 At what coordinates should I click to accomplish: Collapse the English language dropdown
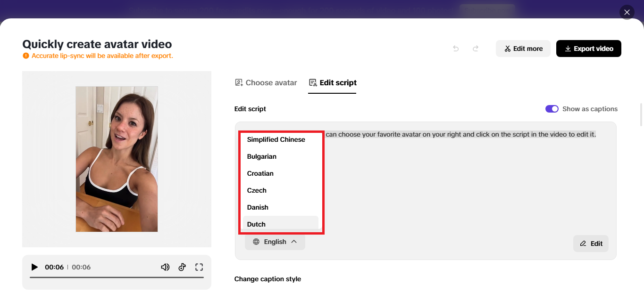(294, 242)
